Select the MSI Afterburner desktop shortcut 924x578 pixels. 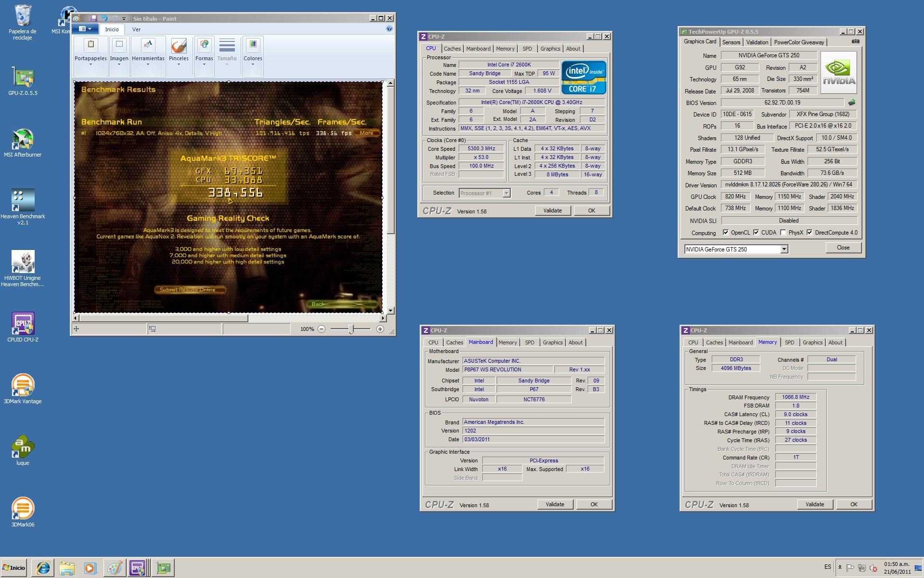(23, 143)
